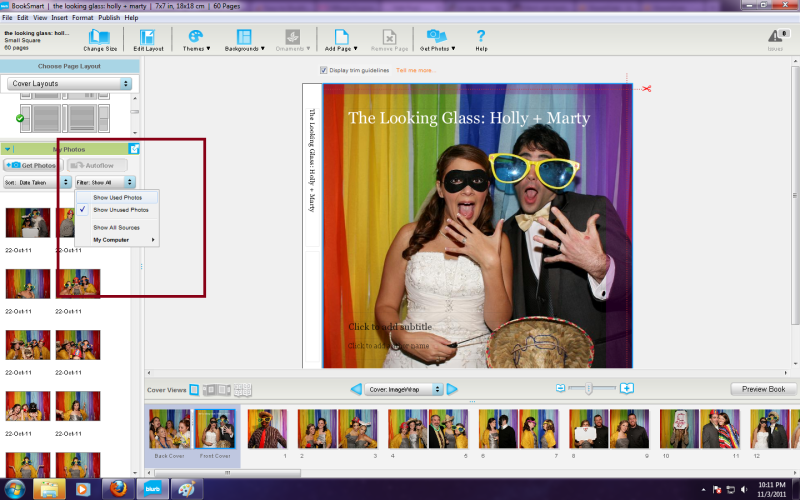Click the zoom slider handle
The image size is (800, 500).
tap(588, 388)
